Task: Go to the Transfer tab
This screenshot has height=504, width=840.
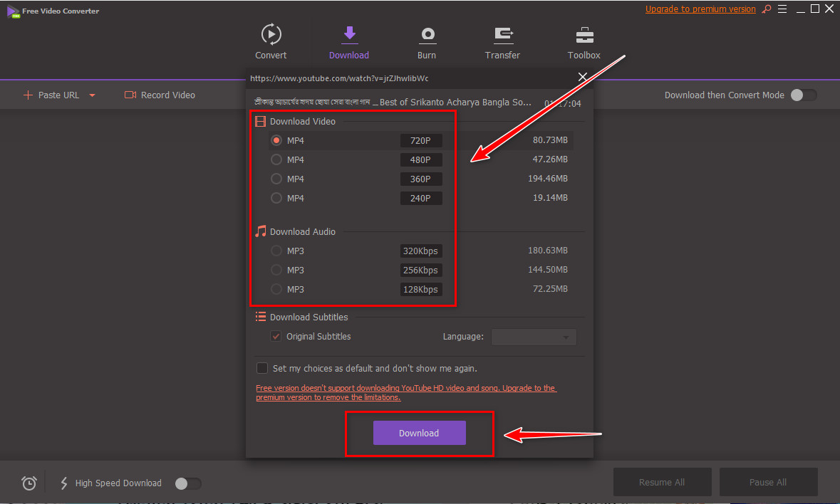Action: click(x=502, y=42)
